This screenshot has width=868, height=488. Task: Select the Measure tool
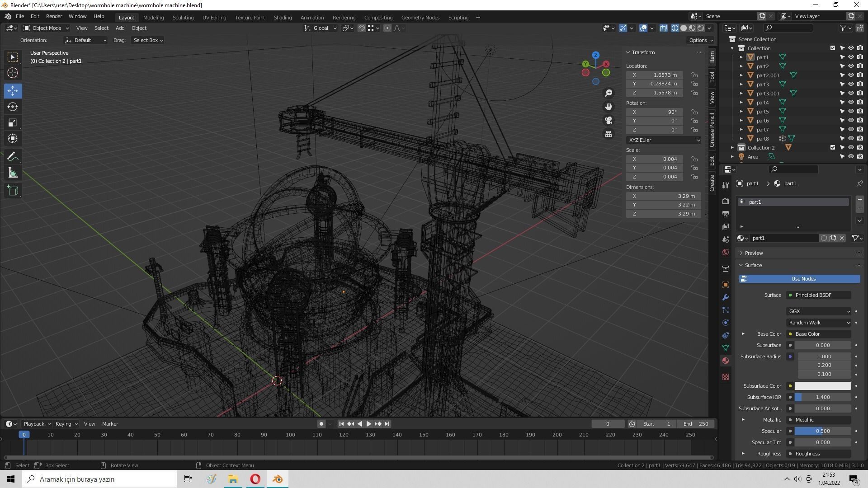13,173
